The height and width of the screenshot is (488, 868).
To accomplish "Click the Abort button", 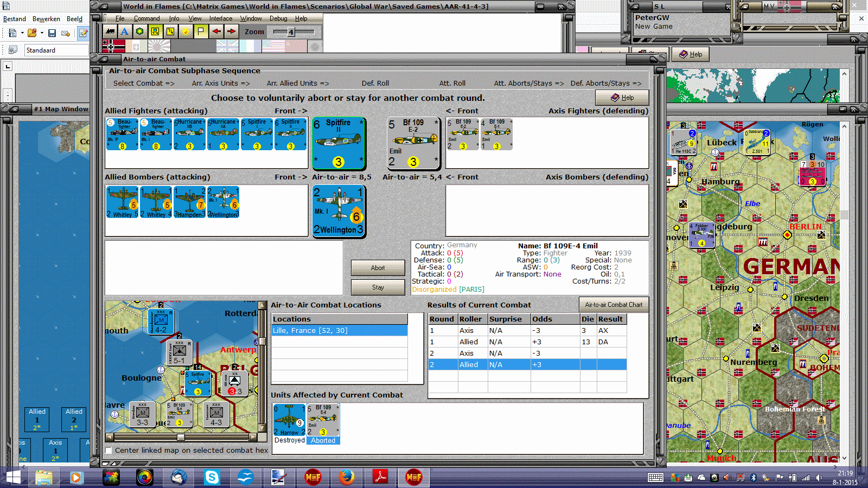I will tap(378, 268).
